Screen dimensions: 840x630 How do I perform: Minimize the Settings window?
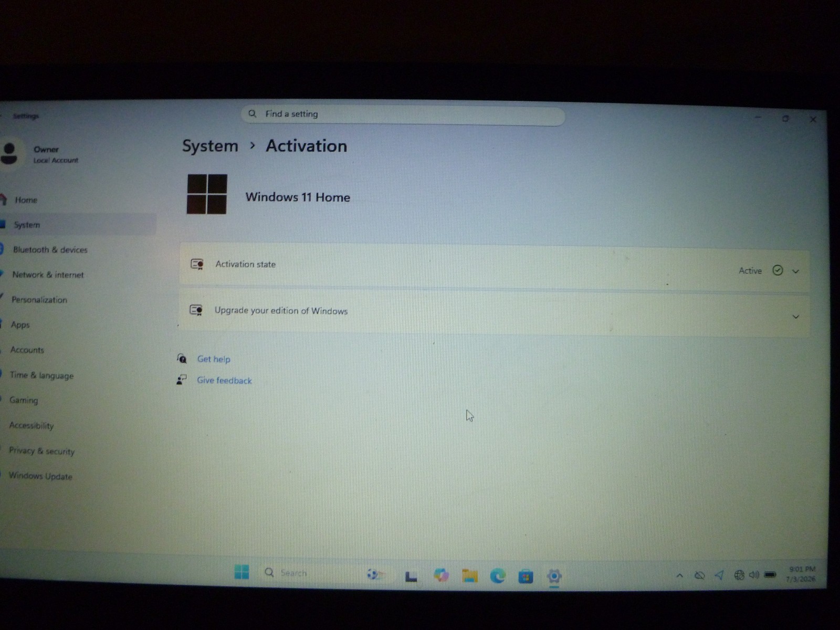tap(758, 118)
